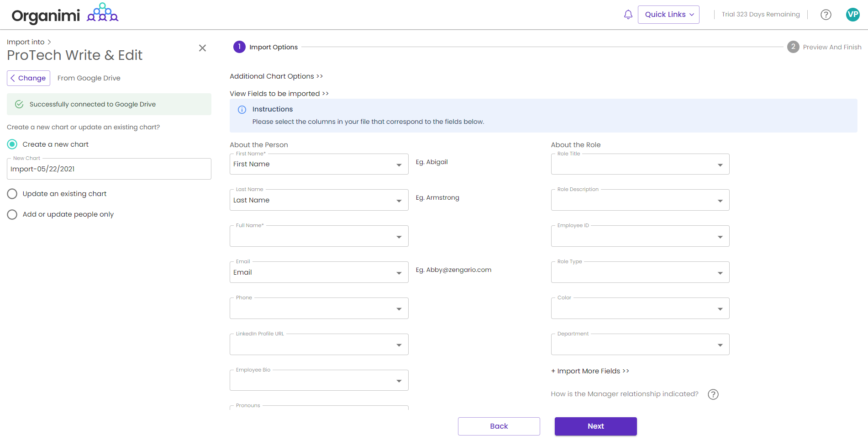Open the Quick Links menu
Viewport: 868px width, 441px height.
point(668,15)
